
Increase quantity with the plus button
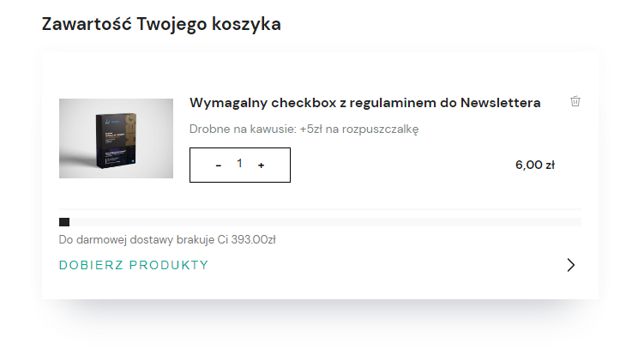click(x=261, y=165)
